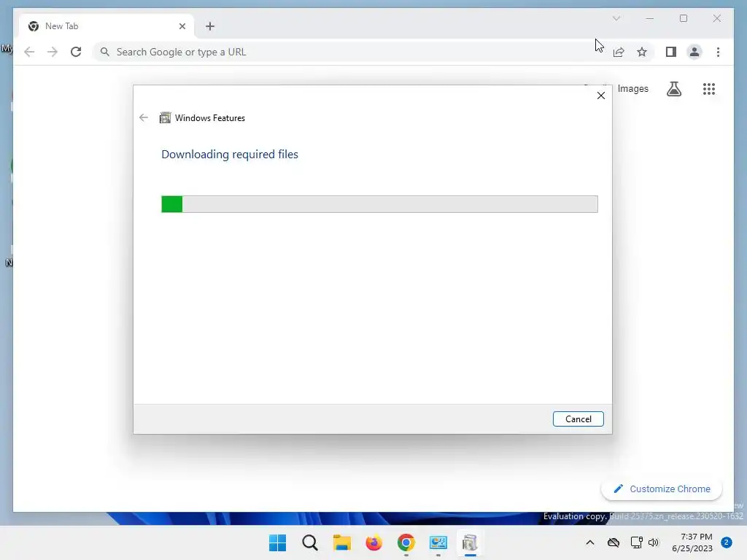The width and height of the screenshot is (747, 560).
Task: Close the Windows Features dialog
Action: (601, 96)
